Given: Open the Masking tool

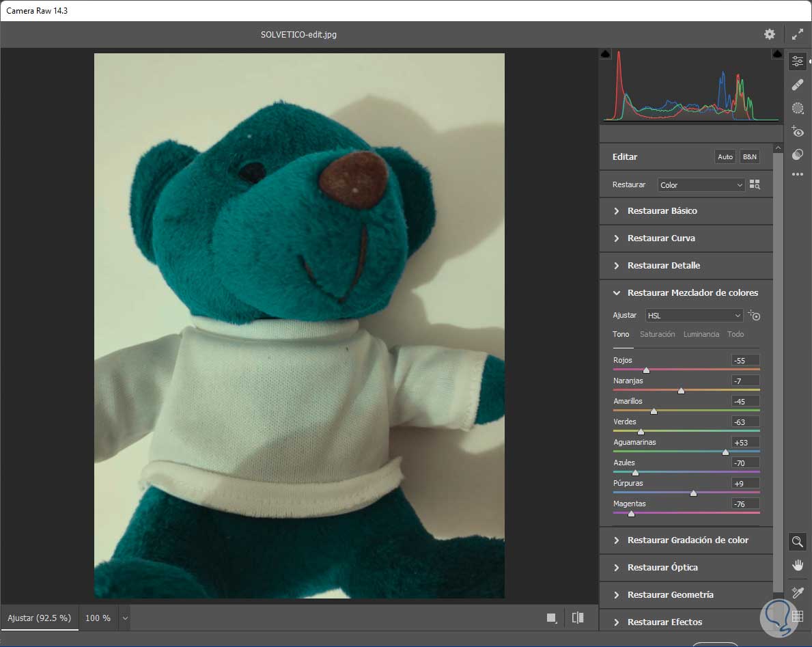Looking at the screenshot, I should point(797,108).
